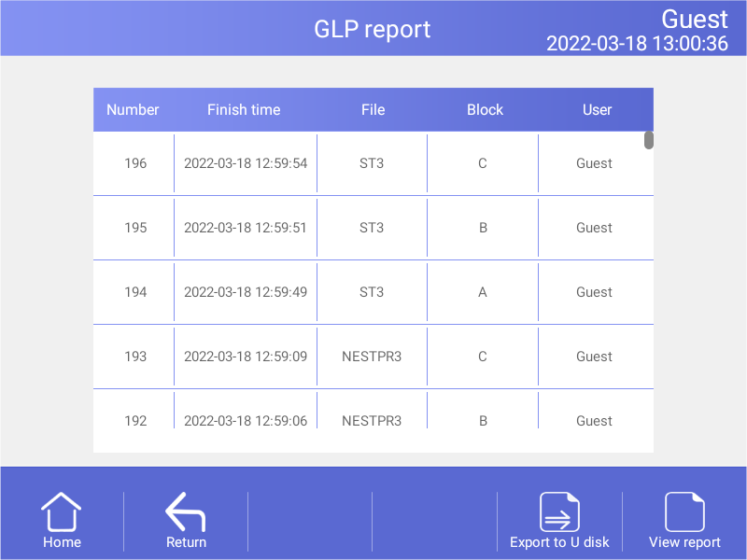Click the ST3 file in row 196
747x560 pixels.
pyautogui.click(x=372, y=163)
